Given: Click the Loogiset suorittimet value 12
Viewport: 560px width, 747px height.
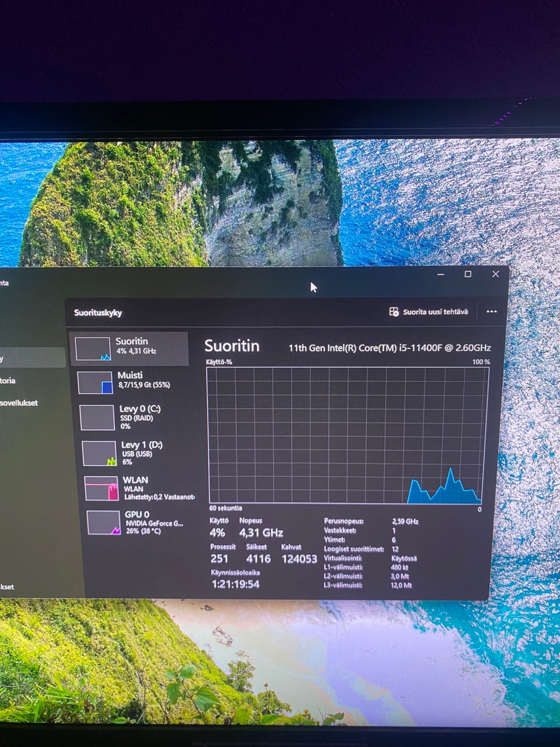Looking at the screenshot, I should pyautogui.click(x=395, y=549).
